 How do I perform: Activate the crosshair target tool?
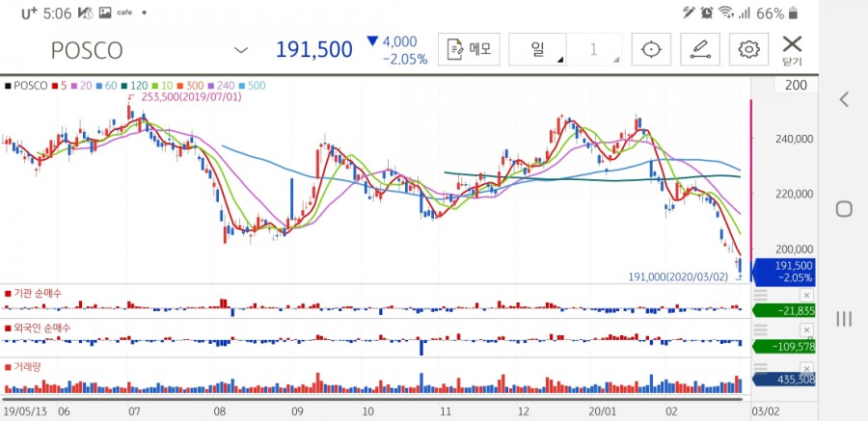(651, 49)
